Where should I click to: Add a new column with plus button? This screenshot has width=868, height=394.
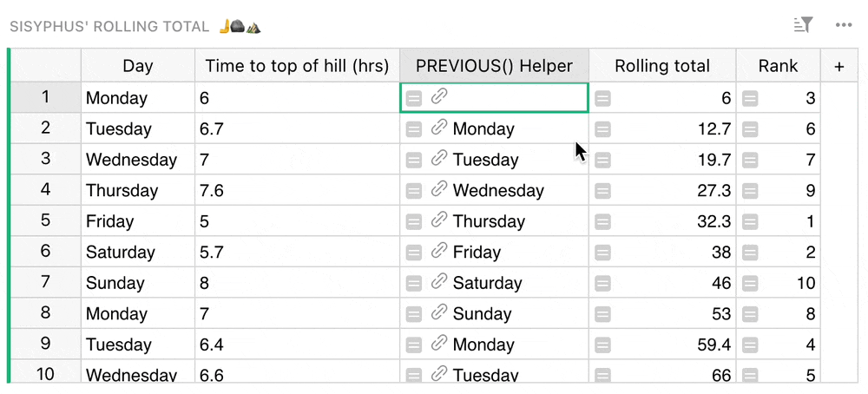[x=838, y=67]
